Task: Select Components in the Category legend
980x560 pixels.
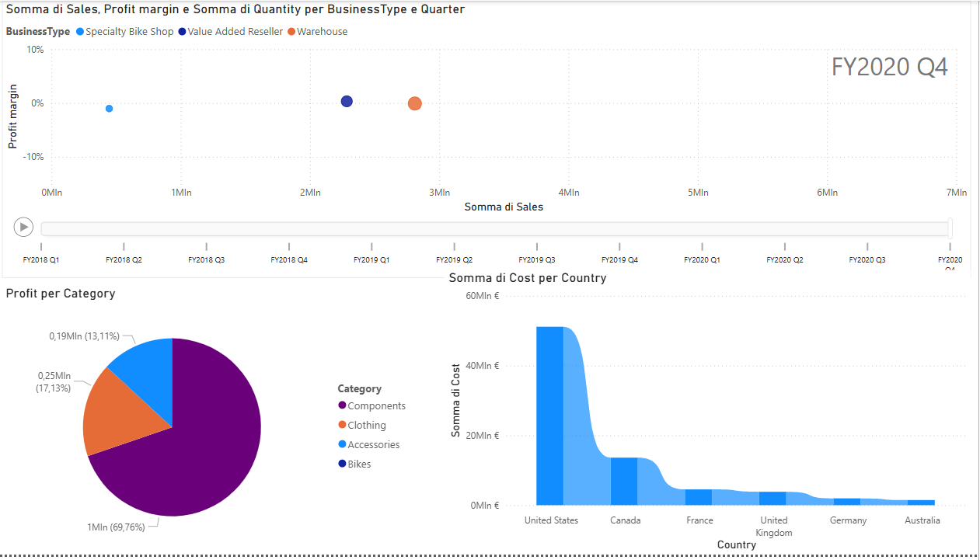Action: 376,406
